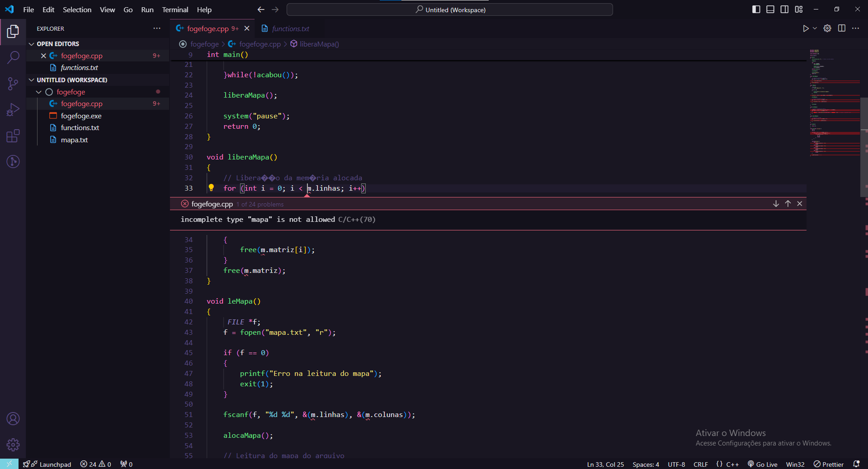Go forward in navigation history
Viewport: 868px width, 469px height.
275,9
